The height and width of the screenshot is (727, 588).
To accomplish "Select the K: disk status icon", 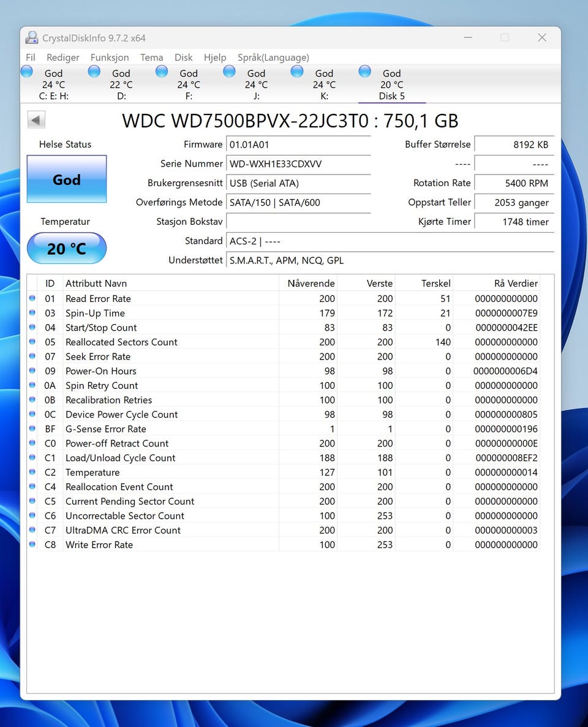I will click(x=297, y=72).
